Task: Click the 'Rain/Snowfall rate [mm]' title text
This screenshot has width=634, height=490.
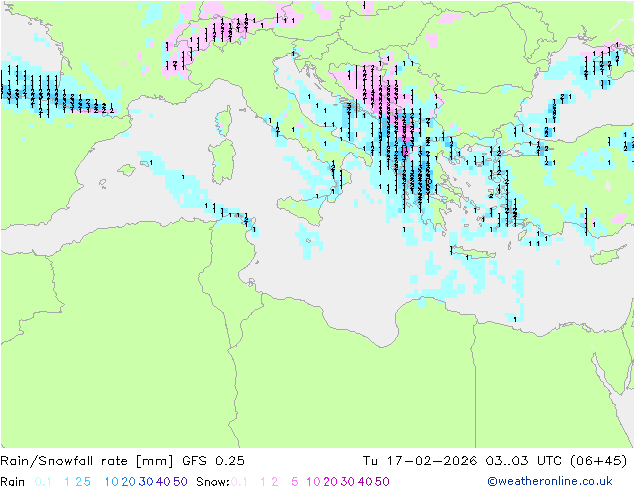Action: coord(87,461)
